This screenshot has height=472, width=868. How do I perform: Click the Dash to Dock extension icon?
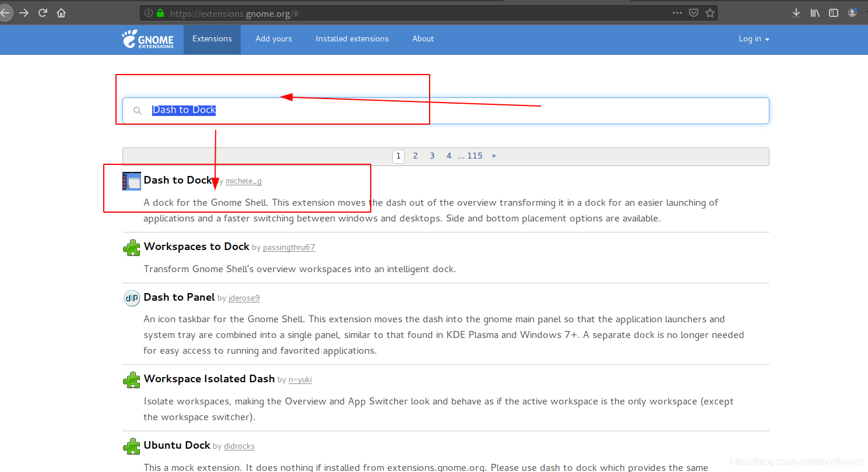pos(132,181)
